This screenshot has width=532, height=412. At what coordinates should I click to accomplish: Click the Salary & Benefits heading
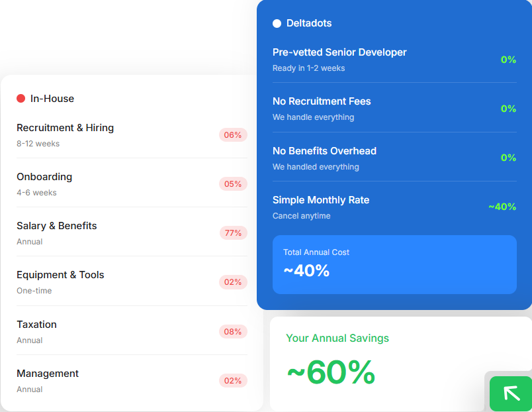57,226
